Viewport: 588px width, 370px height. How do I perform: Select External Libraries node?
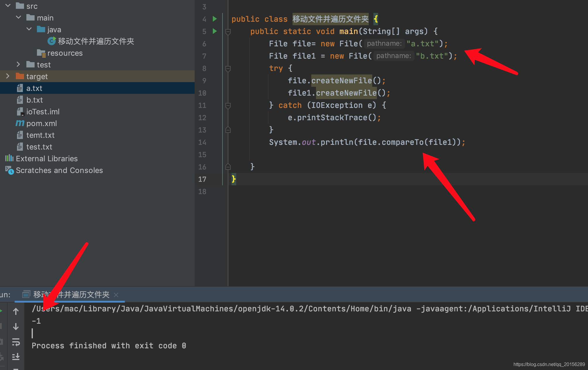(x=47, y=158)
